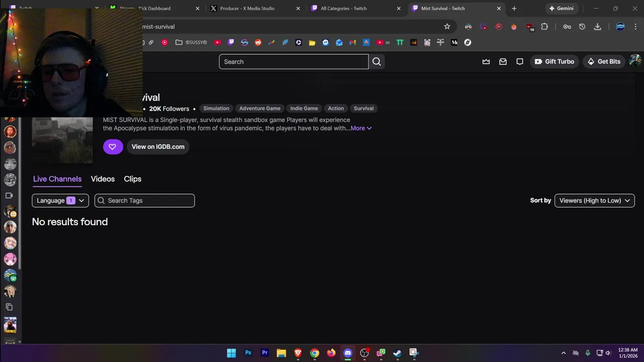This screenshot has height=362, width=644.
Task: Switch to the Clips tab
Action: (132, 179)
